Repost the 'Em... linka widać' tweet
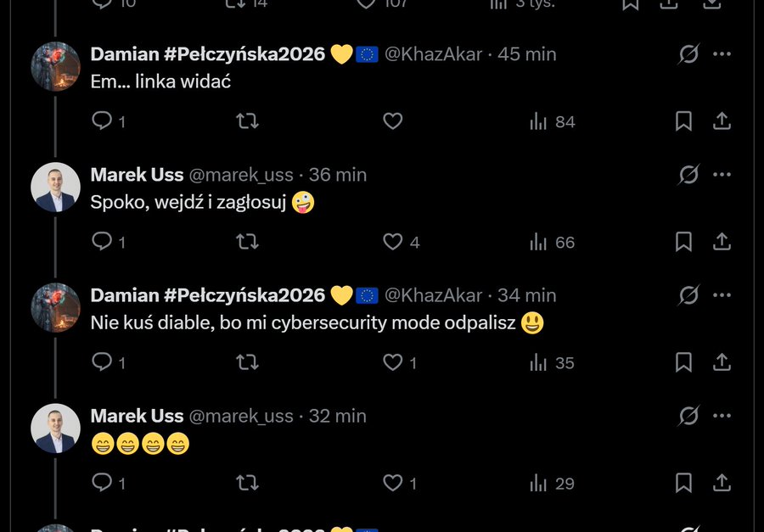The height and width of the screenshot is (532, 764). click(x=247, y=121)
